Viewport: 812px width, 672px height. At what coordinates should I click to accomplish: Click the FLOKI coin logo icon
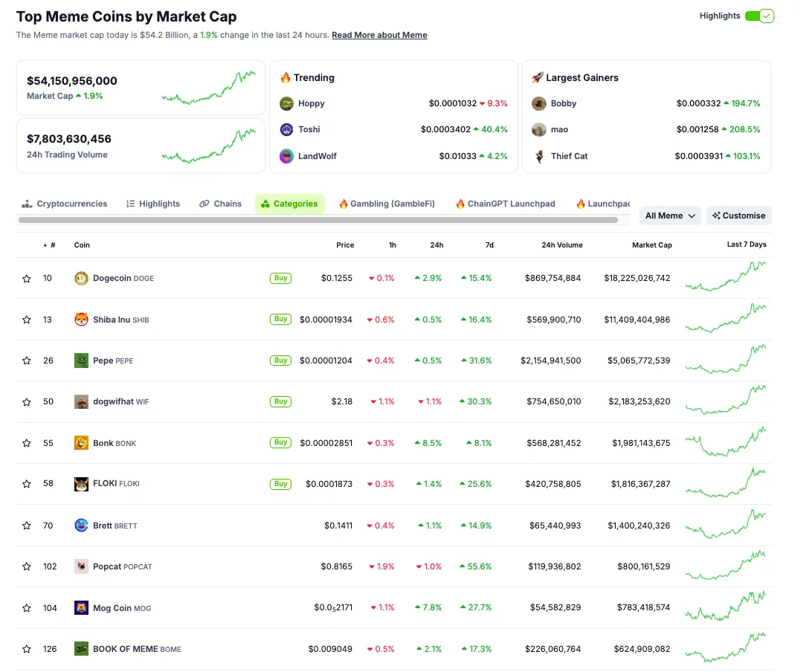coord(81,484)
